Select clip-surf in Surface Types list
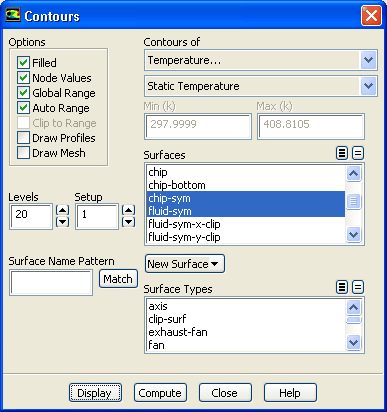The height and width of the screenshot is (412, 387). (246, 319)
